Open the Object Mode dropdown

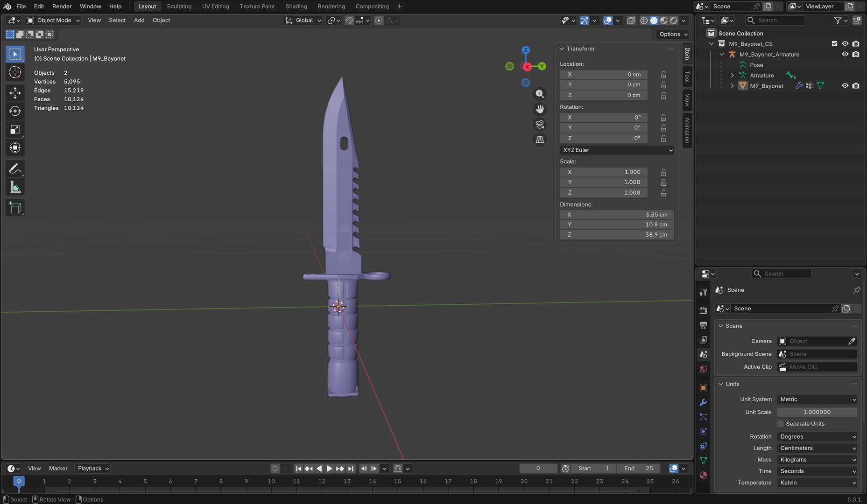coord(54,21)
